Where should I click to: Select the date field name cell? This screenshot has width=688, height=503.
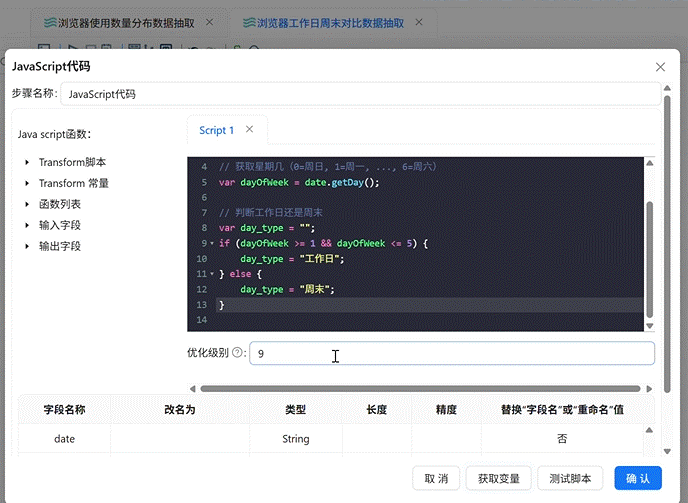(x=64, y=438)
